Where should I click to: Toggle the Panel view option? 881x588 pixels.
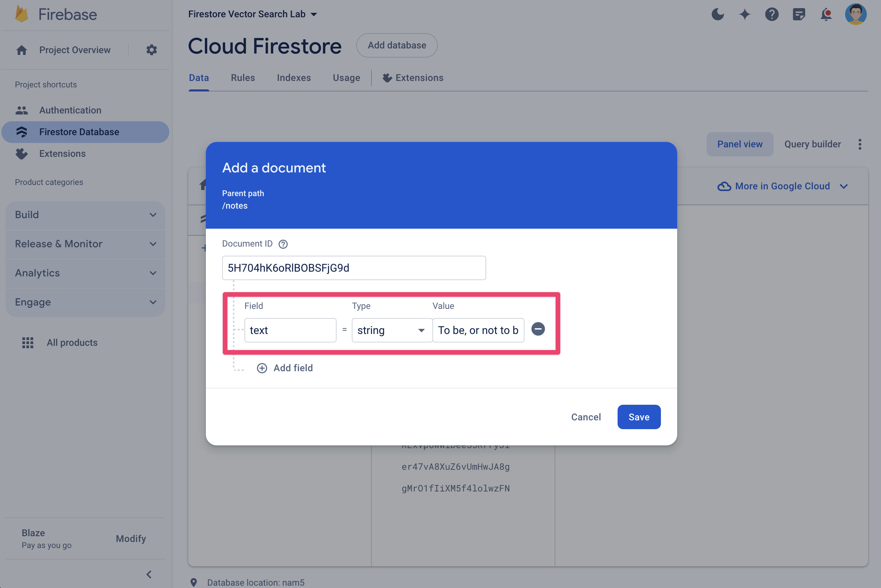740,144
